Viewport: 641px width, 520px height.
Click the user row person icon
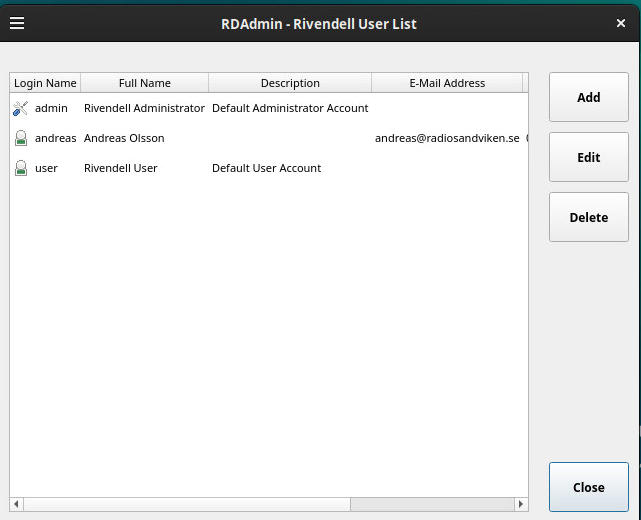tap(21, 168)
